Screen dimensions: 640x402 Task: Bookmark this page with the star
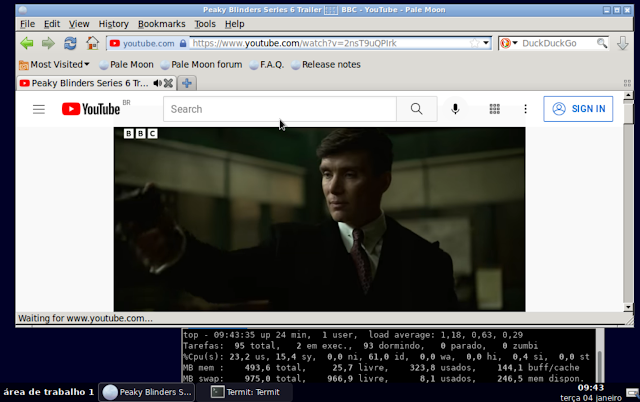point(474,43)
